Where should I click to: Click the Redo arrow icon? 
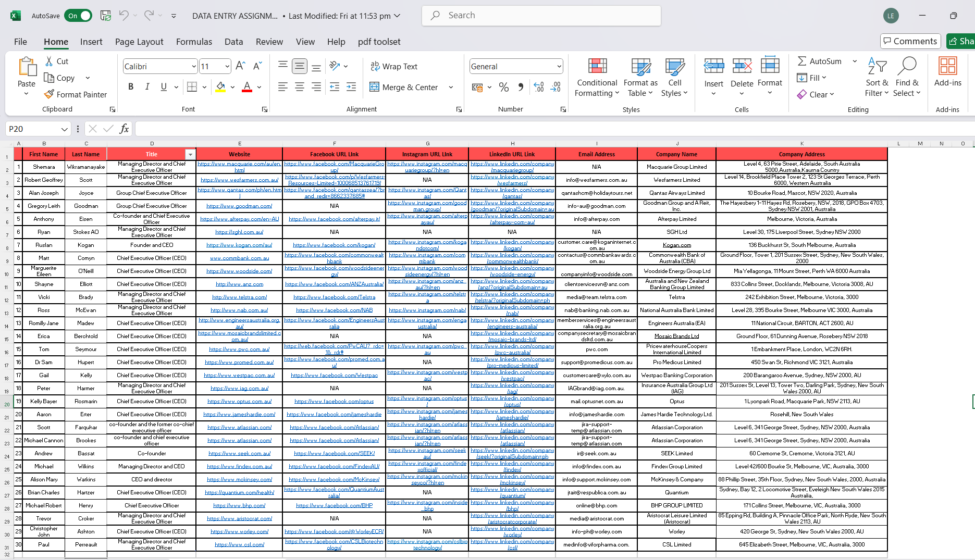point(149,16)
